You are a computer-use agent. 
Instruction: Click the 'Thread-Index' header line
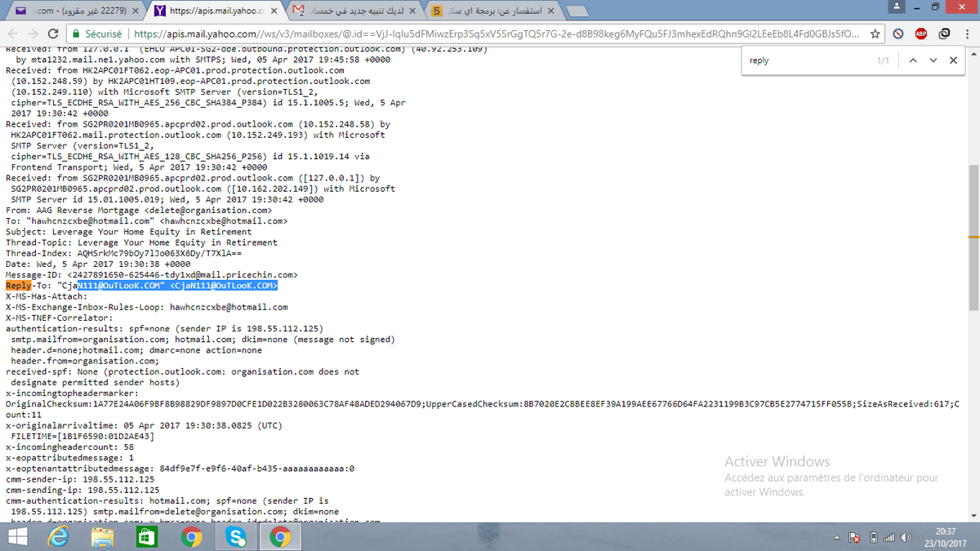coord(123,253)
